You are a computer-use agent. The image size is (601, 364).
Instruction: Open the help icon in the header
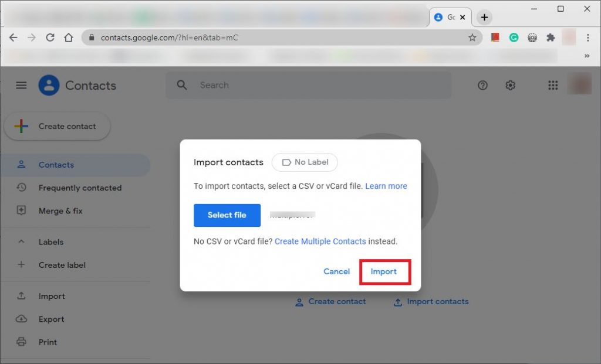coord(482,85)
